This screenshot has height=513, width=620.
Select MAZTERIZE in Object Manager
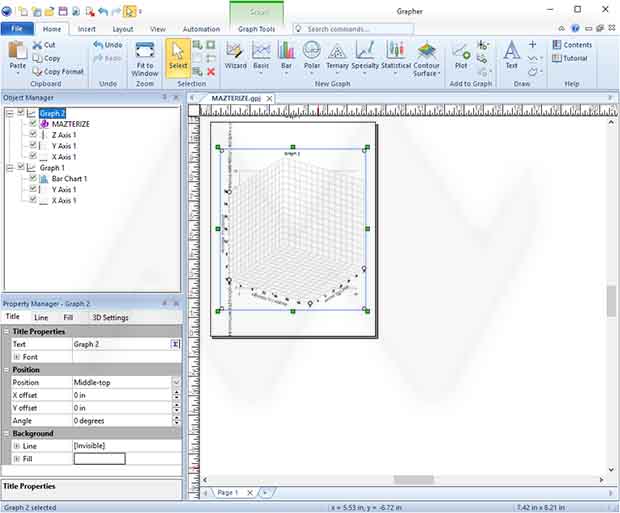click(71, 124)
